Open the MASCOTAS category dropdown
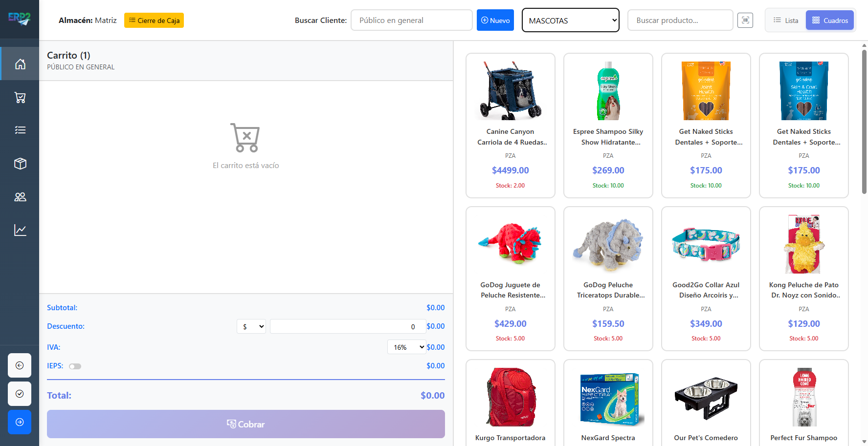Screen dimensions: 868x446 (570, 21)
